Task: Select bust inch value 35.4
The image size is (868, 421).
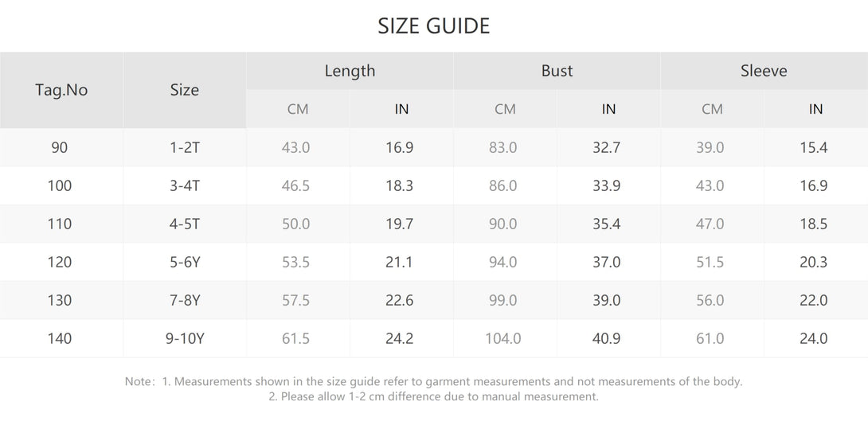Action: pos(607,224)
